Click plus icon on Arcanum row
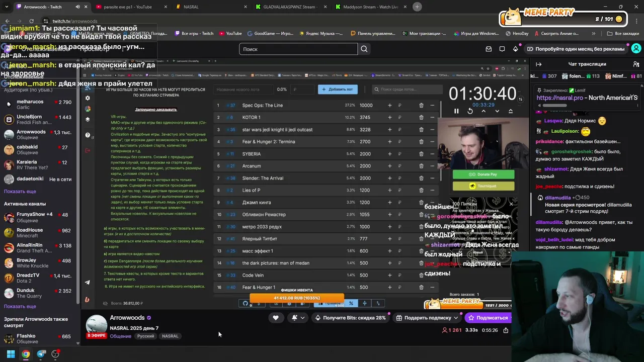 389,166
